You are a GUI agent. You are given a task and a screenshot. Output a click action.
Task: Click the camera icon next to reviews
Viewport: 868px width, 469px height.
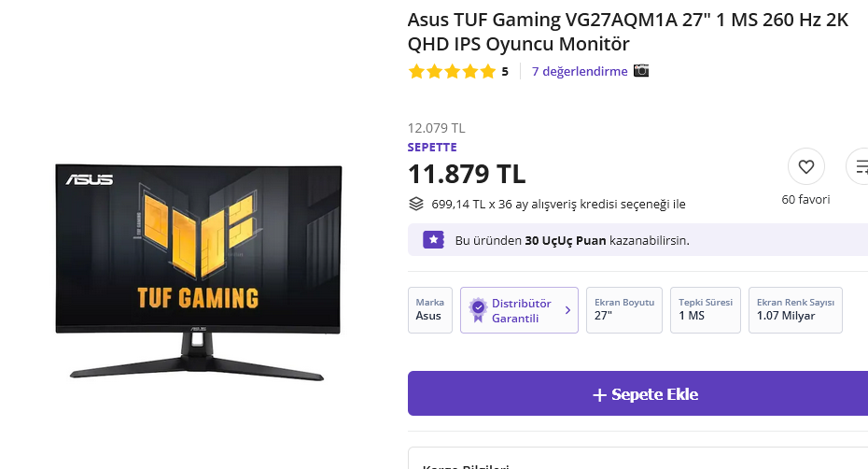coord(641,71)
